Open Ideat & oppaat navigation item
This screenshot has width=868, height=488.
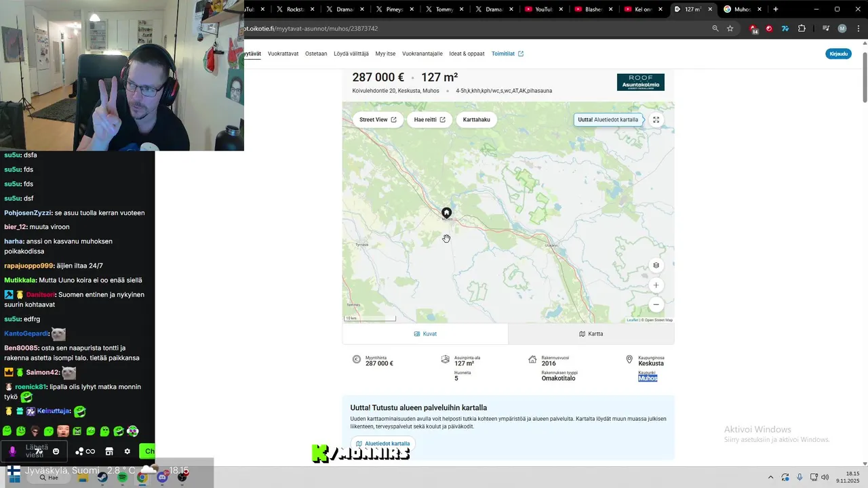(x=467, y=54)
